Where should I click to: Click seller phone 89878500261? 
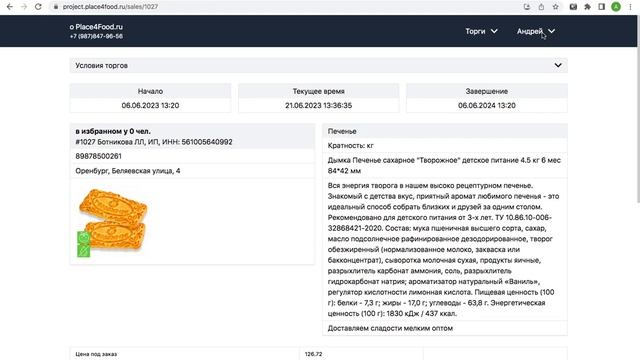[98, 156]
